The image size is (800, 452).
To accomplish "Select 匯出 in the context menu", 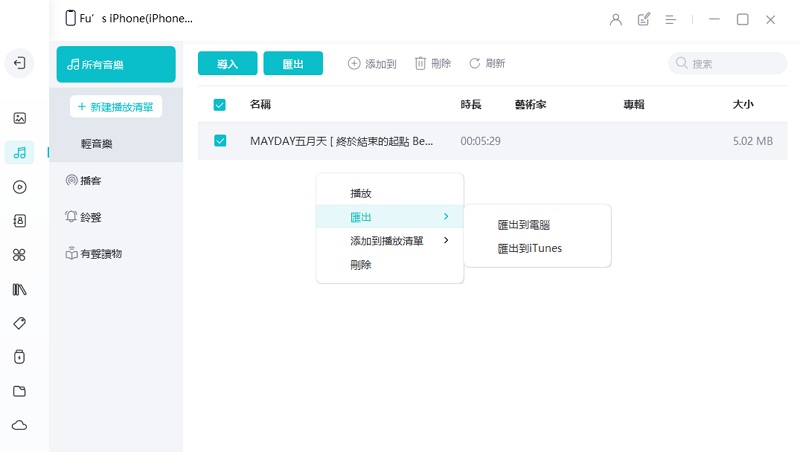I will [x=390, y=217].
